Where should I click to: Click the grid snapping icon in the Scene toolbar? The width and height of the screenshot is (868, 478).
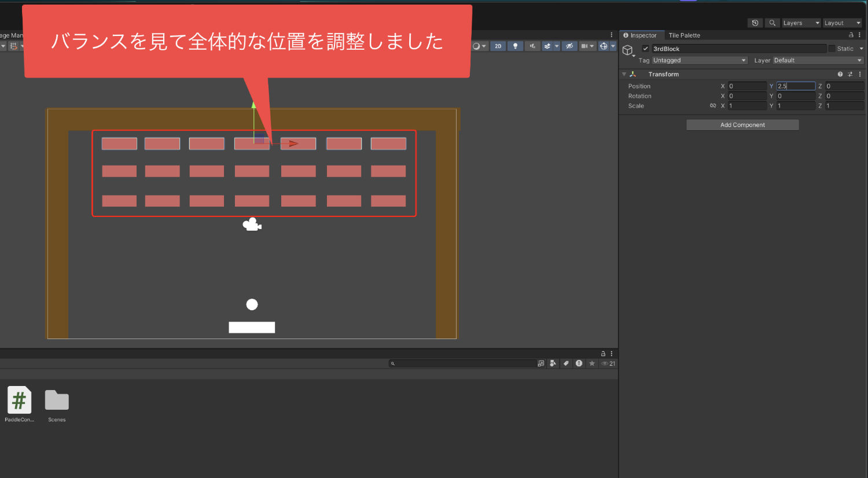(x=13, y=46)
